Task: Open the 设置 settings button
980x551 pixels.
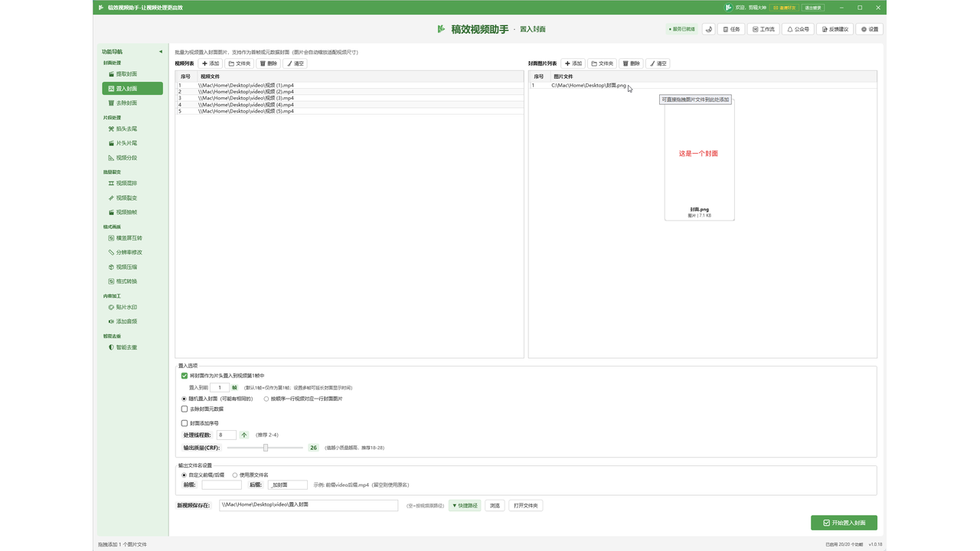Action: [x=870, y=29]
